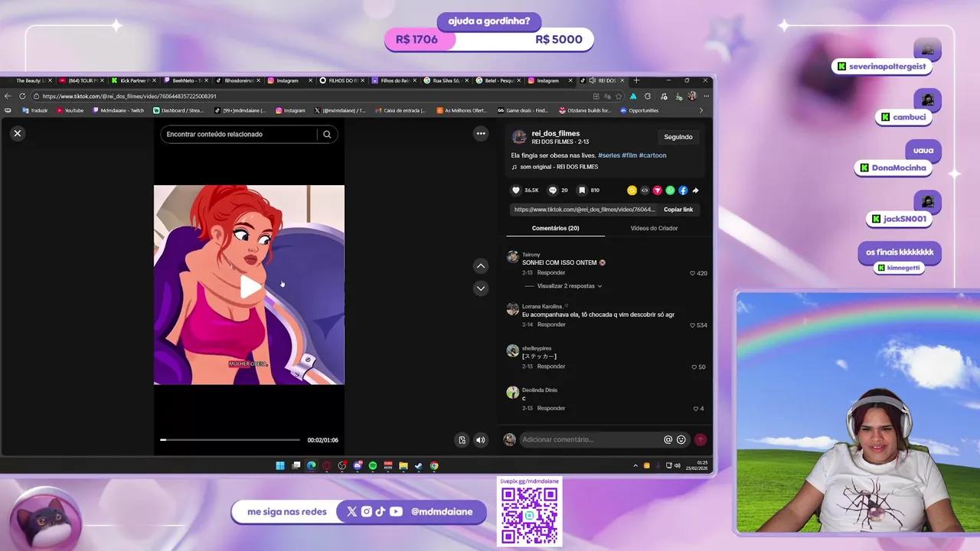Image resolution: width=980 pixels, height=551 pixels.
Task: Expand the bookmarks overflow chevron
Action: 701,110
